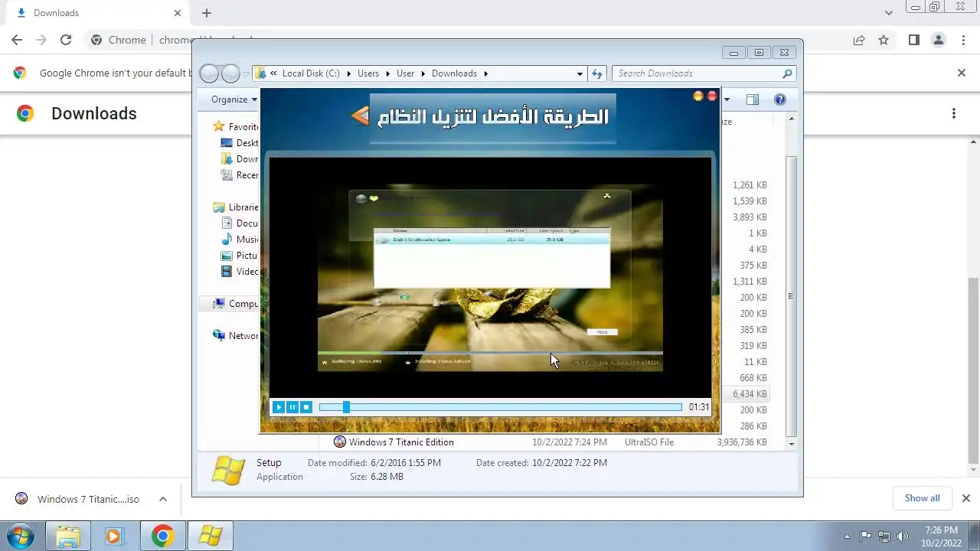Click Show all downloads button
Screen dimensions: 980x551
pyautogui.click(x=922, y=498)
